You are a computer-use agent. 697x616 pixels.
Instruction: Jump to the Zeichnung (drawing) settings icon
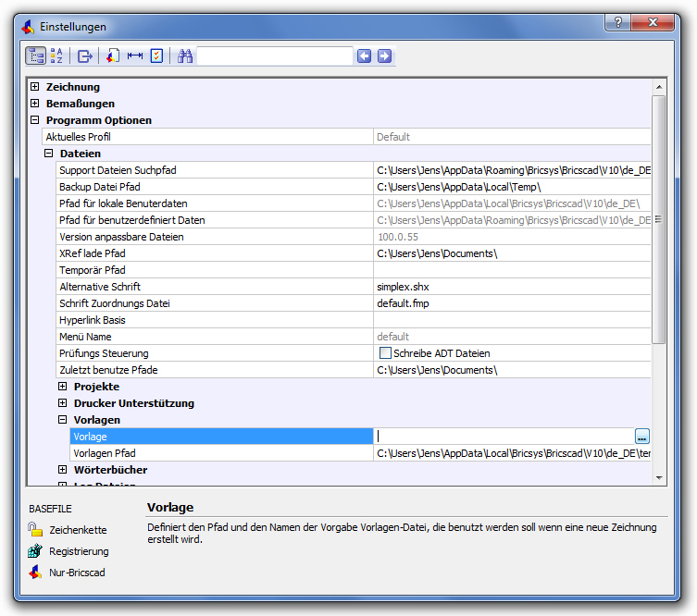(x=112, y=56)
